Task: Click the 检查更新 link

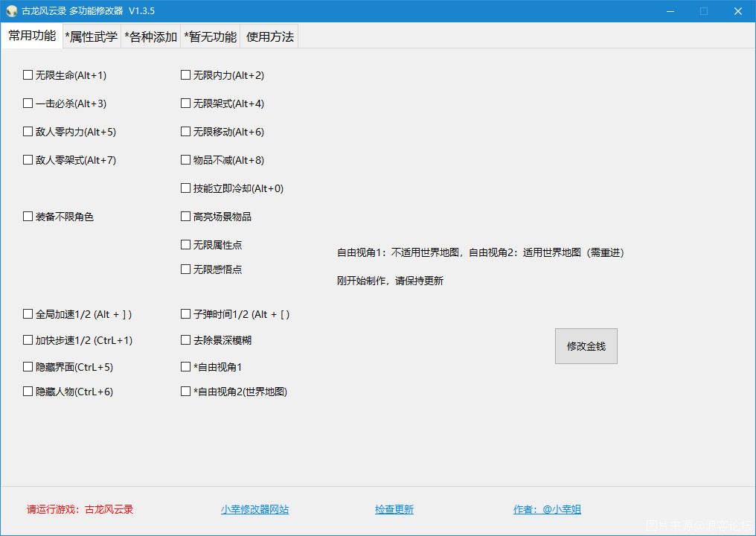Action: click(394, 510)
